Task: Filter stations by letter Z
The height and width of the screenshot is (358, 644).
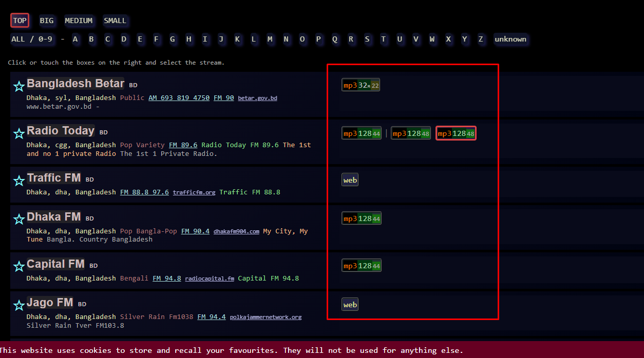Action: click(481, 39)
